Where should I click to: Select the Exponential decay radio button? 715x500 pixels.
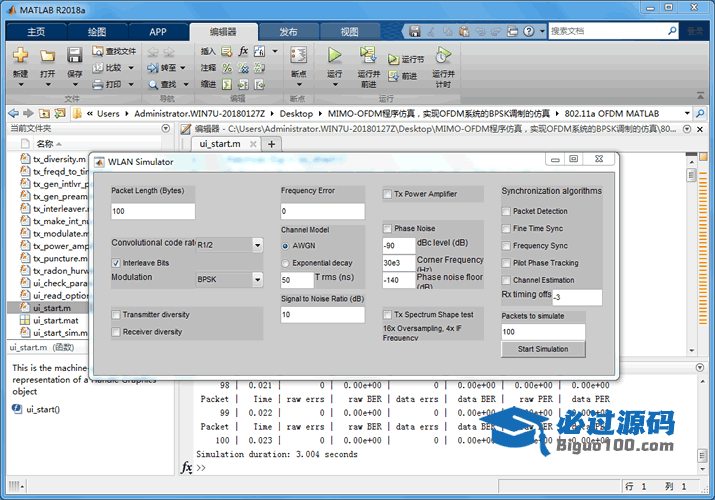pos(286,262)
